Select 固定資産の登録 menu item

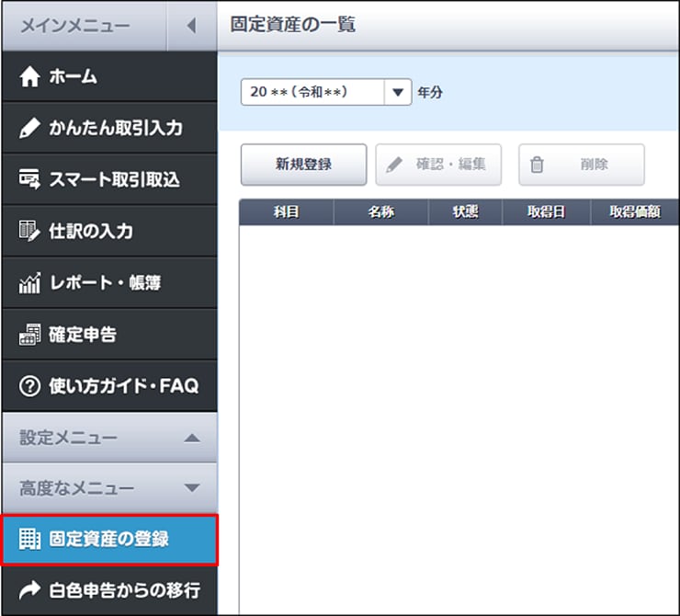[109, 540]
